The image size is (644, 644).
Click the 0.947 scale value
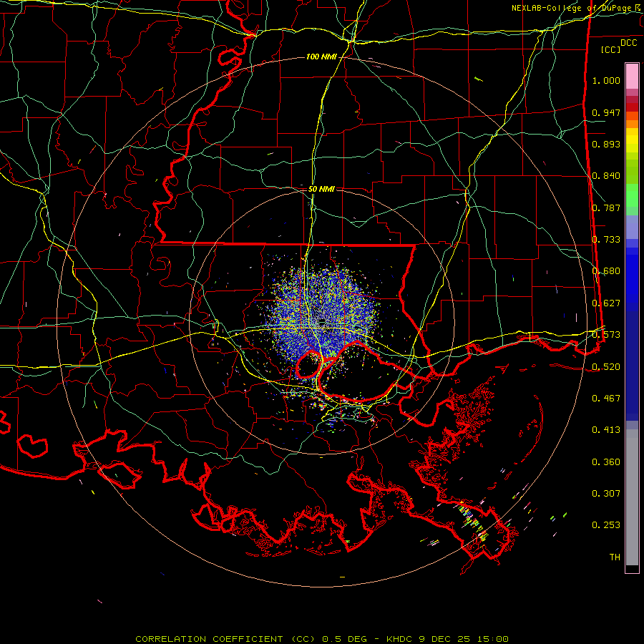click(606, 112)
